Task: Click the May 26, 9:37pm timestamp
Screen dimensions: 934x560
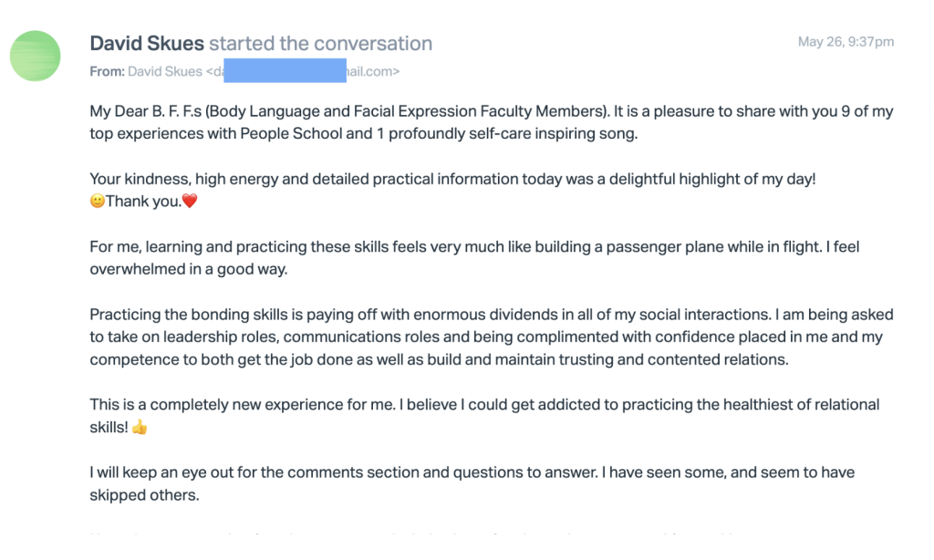Action: [x=846, y=42]
